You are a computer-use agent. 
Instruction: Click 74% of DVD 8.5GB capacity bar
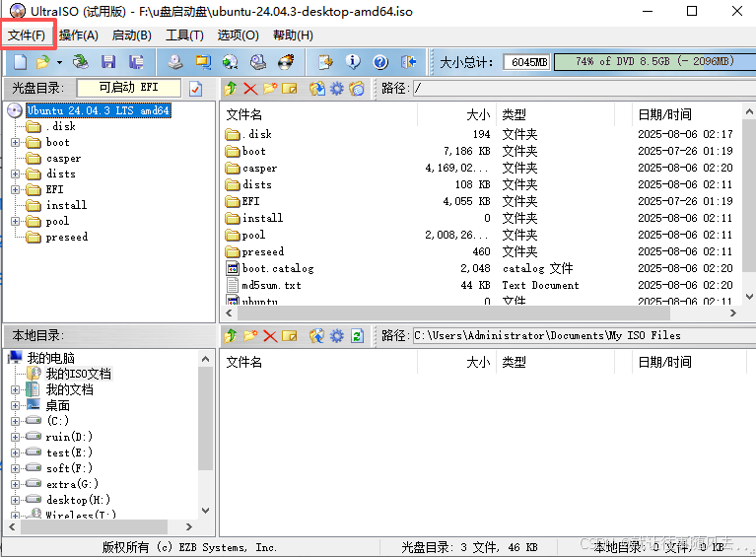click(654, 62)
